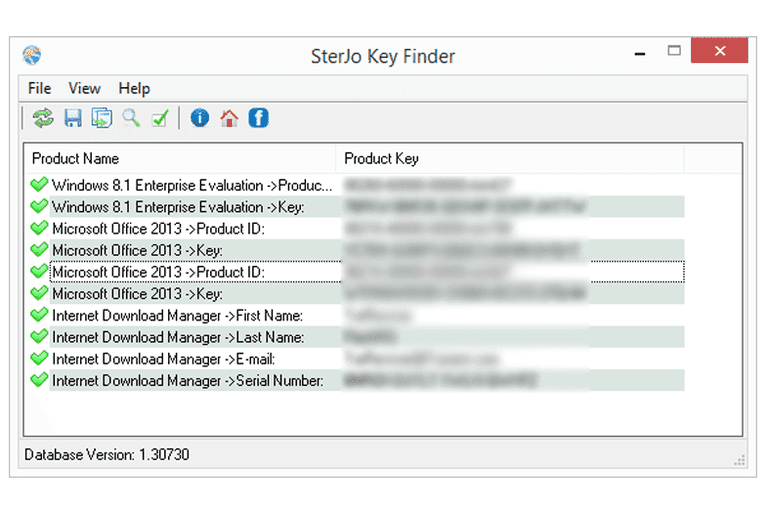Screen dimensions: 768x512
Task: Maximize the SterJo Key Finder window
Action: coord(674,50)
